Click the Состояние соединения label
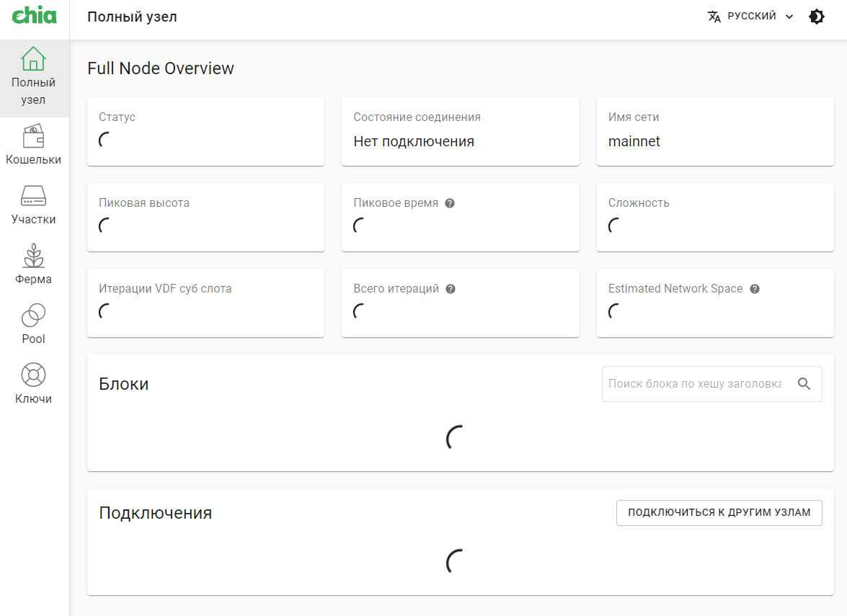The height and width of the screenshot is (616, 847). pos(417,117)
